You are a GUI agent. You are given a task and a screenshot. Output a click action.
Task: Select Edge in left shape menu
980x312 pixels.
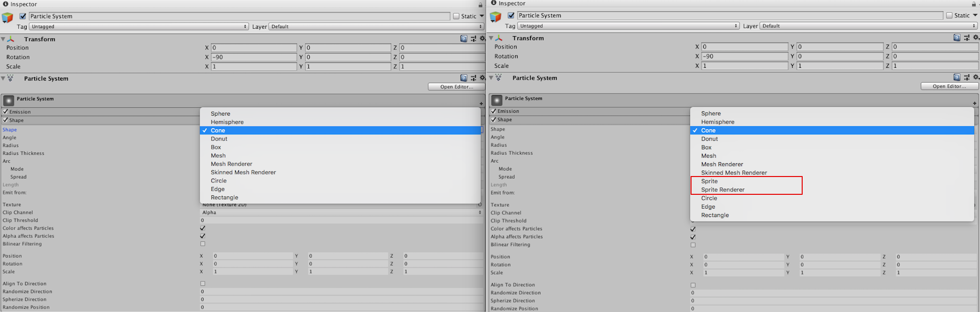[340, 189]
